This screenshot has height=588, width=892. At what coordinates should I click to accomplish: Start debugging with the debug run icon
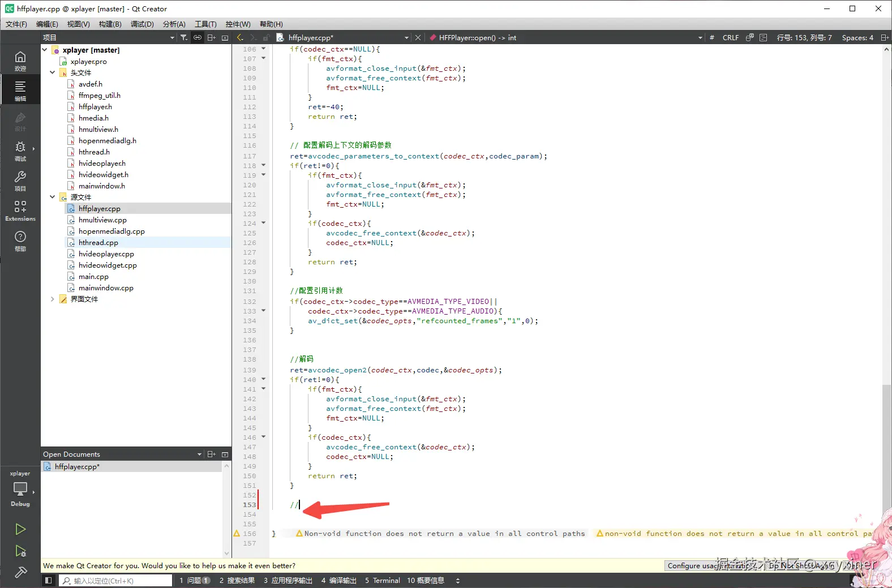(x=20, y=551)
